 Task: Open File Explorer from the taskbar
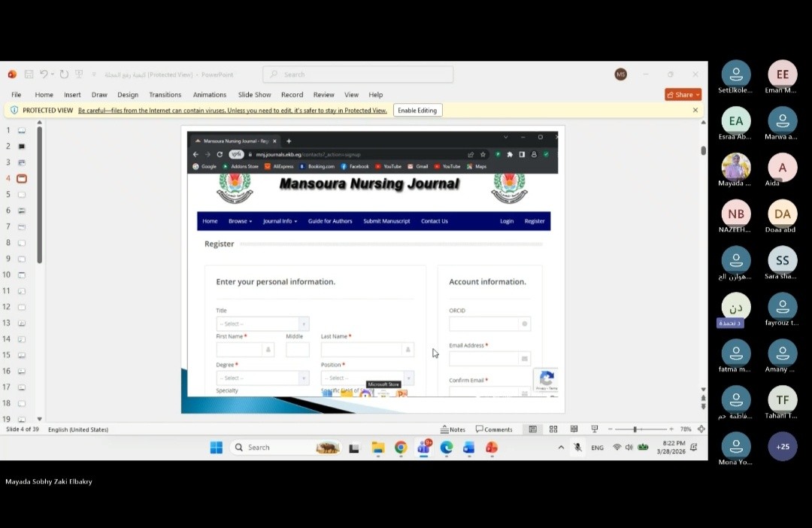click(x=378, y=448)
